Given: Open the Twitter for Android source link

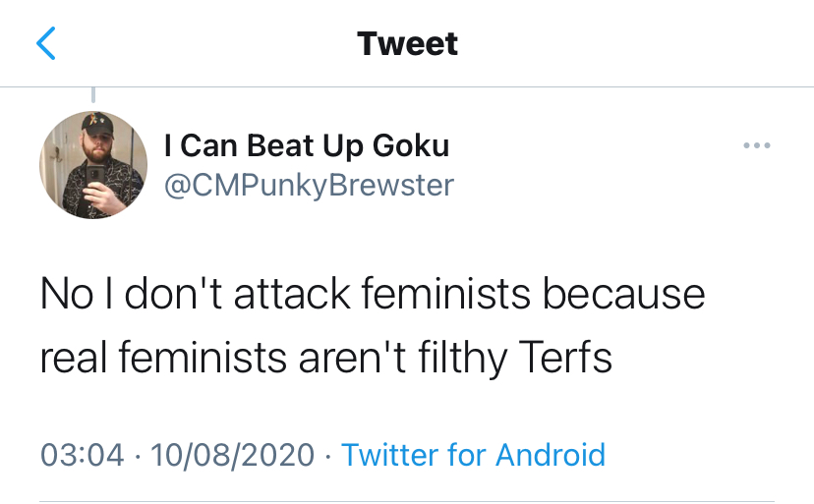Looking at the screenshot, I should point(472,455).
